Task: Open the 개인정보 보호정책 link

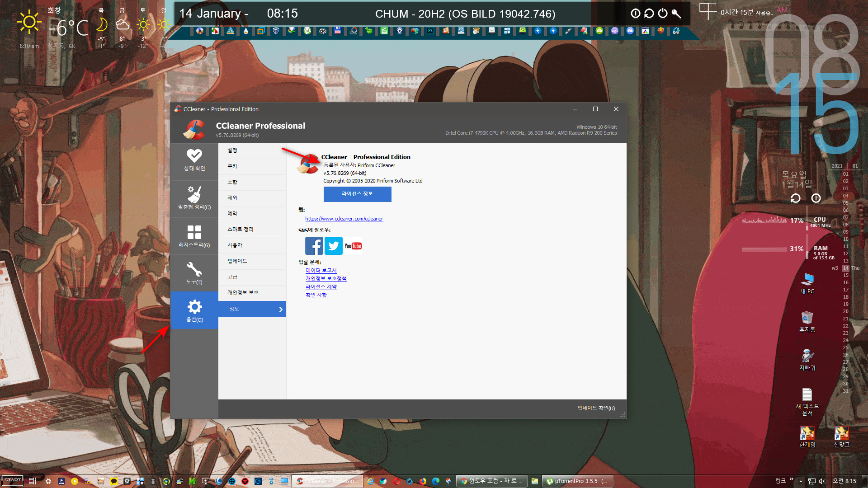Action: 326,279
